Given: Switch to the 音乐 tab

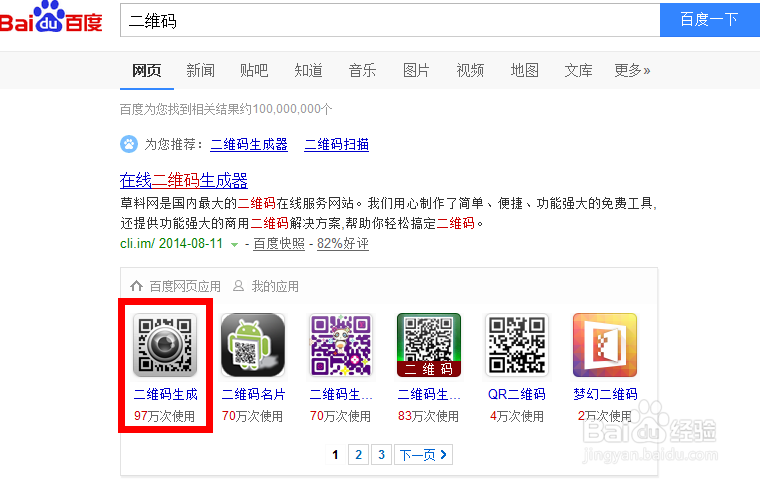Looking at the screenshot, I should (362, 70).
